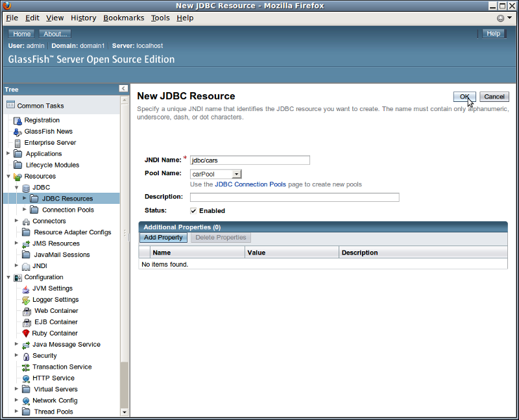Open the Ruby Container settings icon
The width and height of the screenshot is (519, 420).
tap(27, 333)
